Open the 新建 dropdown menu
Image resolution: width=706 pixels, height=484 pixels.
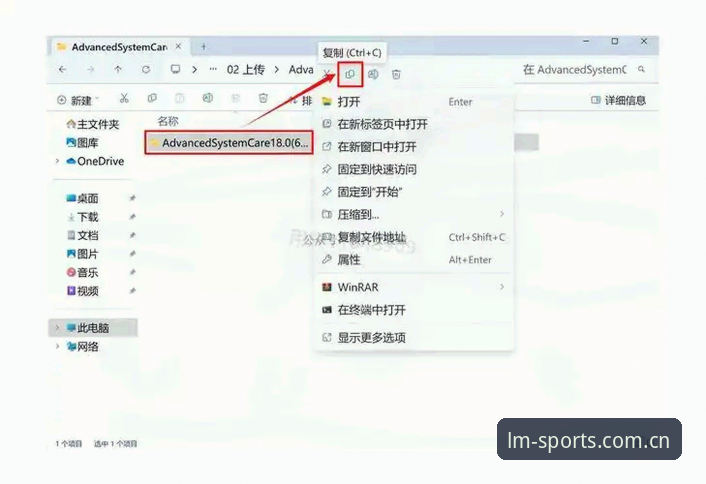pos(78,100)
